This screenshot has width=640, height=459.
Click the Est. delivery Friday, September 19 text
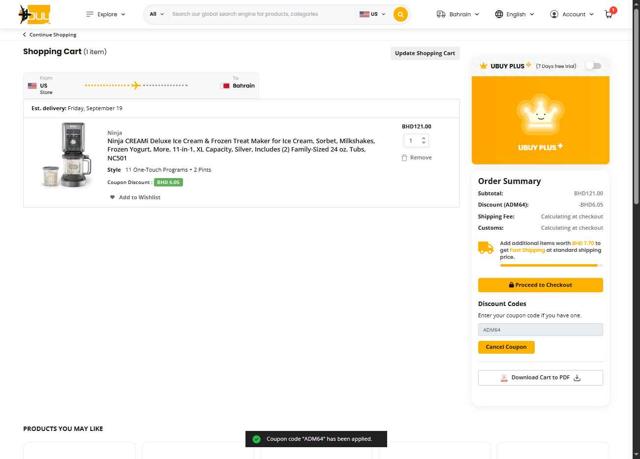tap(77, 108)
